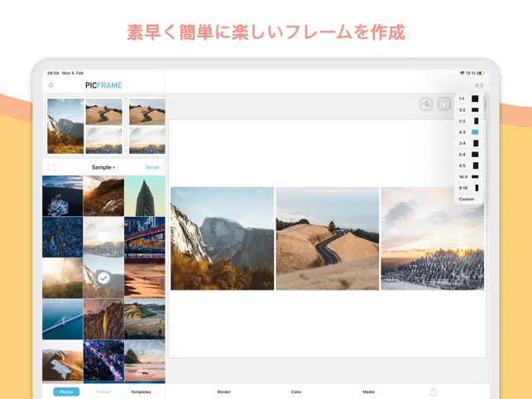Select the foggy sunlit meadow photo

(62, 278)
